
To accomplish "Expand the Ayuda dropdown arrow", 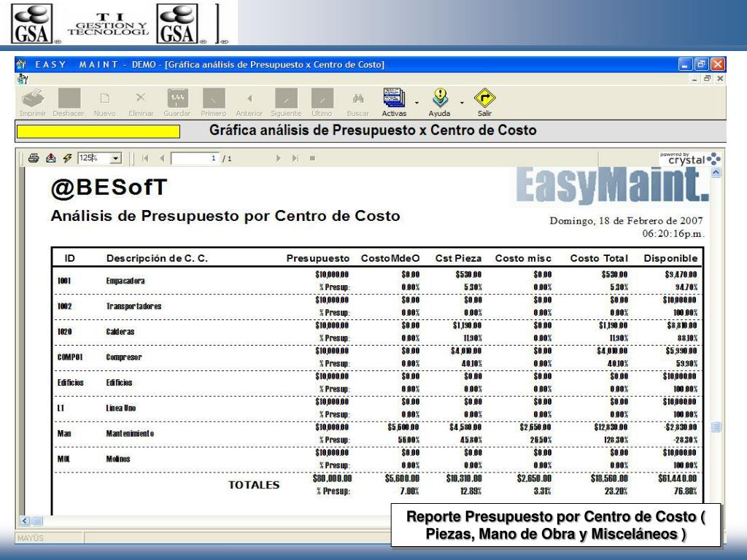I will [462, 103].
